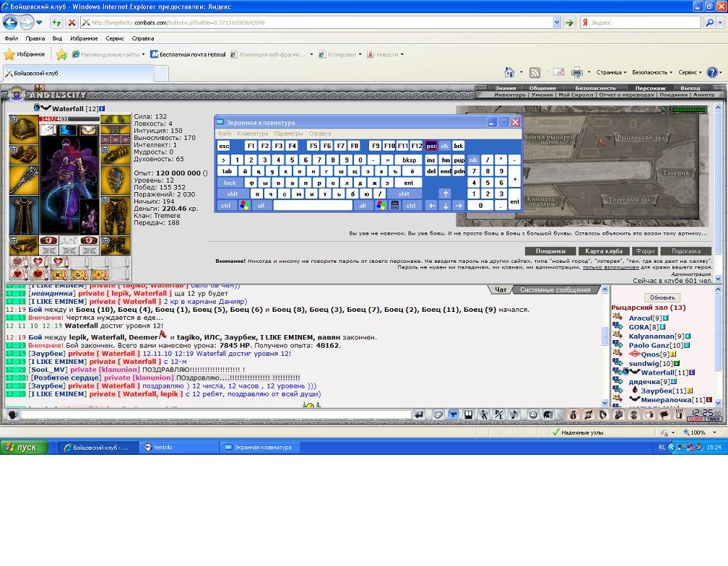Toggle the nlk num lock key
The height and width of the screenshot is (566, 728).
473,160
